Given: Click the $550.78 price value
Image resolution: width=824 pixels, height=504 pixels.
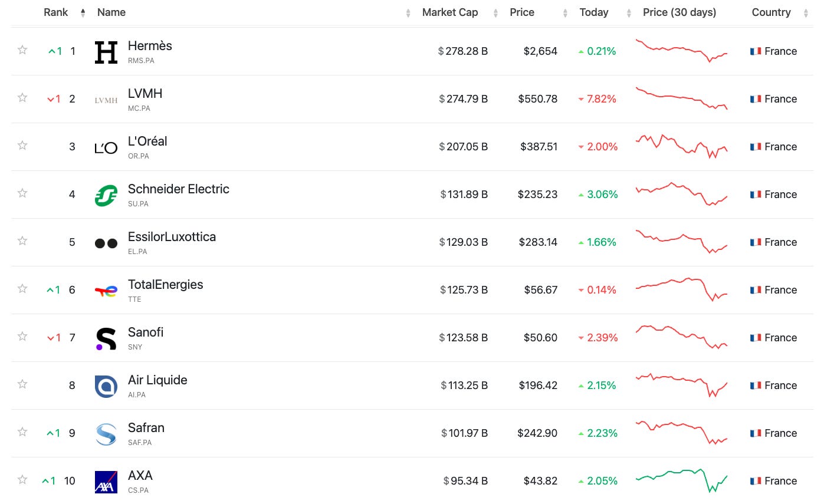Looking at the screenshot, I should (538, 99).
